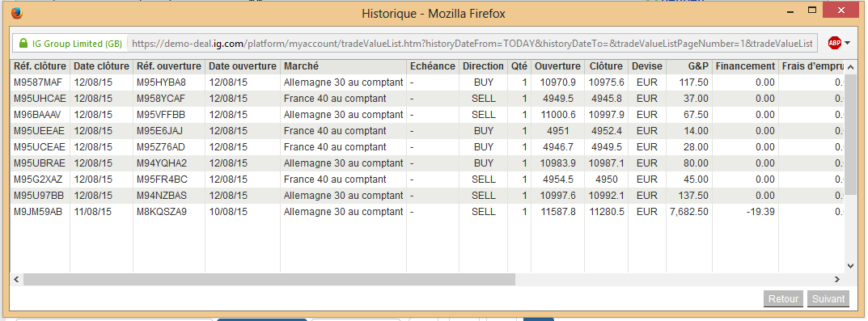The height and width of the screenshot is (321, 868).
Task: Click the vertical scrollbar thumb
Action: tap(851, 134)
